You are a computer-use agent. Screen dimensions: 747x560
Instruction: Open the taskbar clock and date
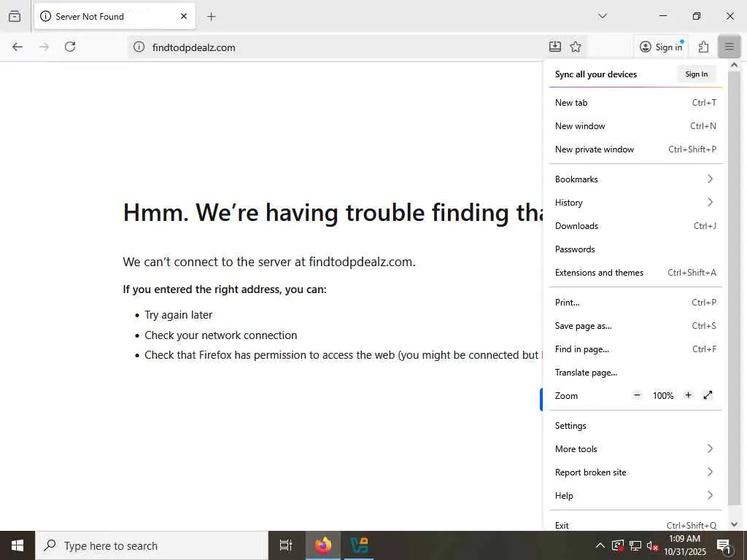pos(685,545)
